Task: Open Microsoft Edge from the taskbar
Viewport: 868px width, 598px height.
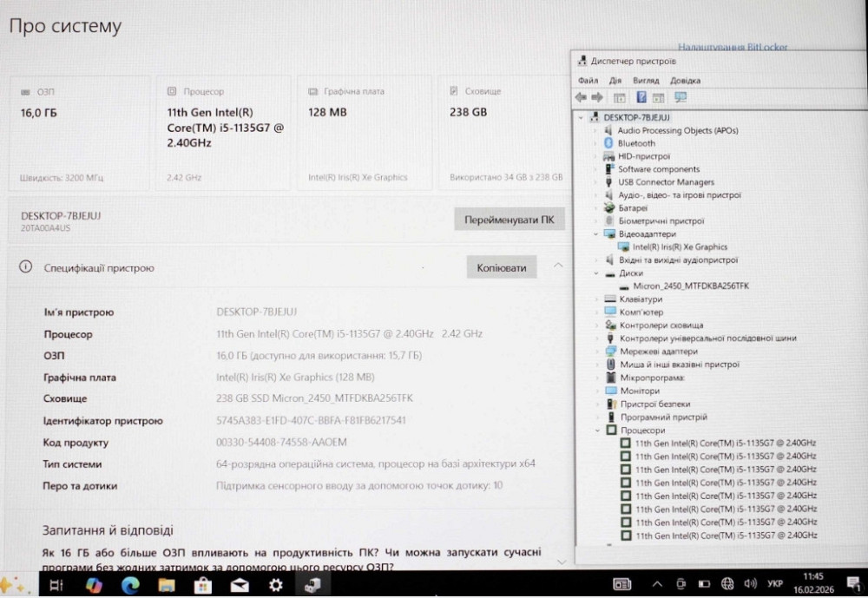Action: [x=130, y=585]
